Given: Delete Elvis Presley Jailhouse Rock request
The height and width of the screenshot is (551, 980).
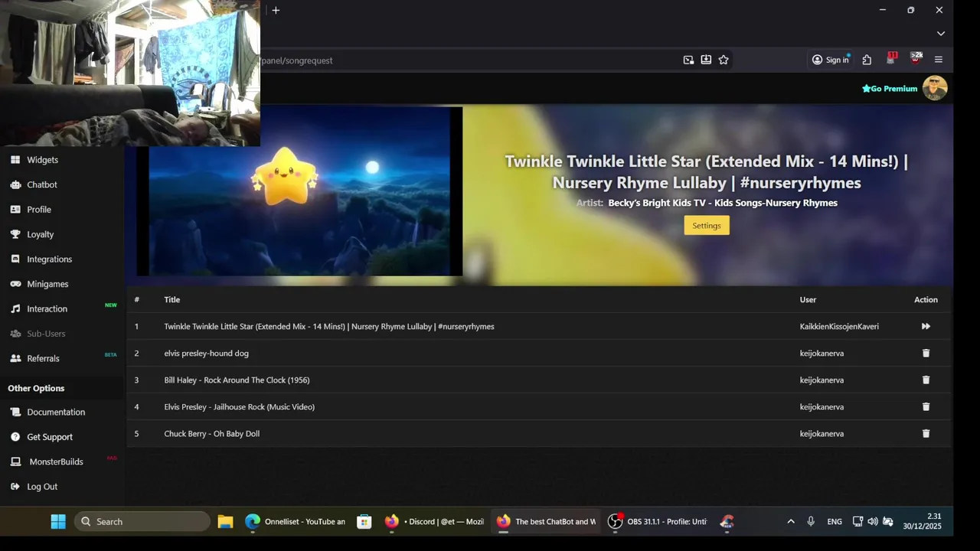Looking at the screenshot, I should [926, 406].
